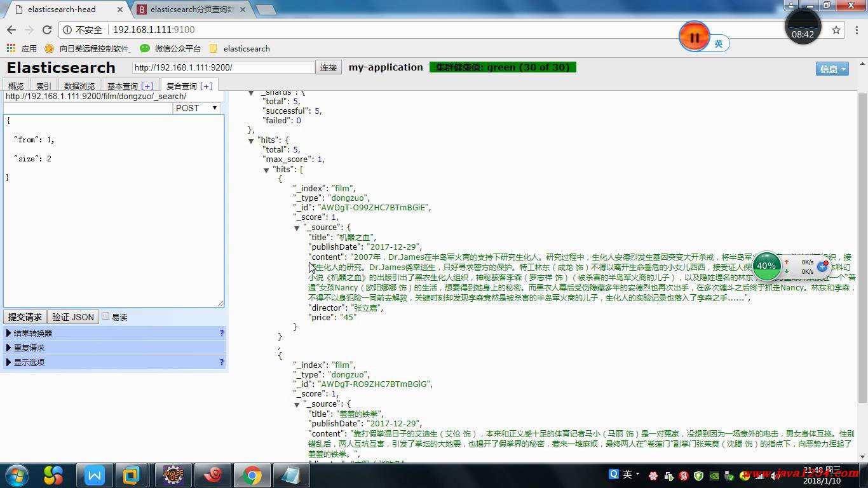This screenshot has width=868, height=488.
Task: Switch to the Chrome taskbar icon
Action: click(252, 475)
